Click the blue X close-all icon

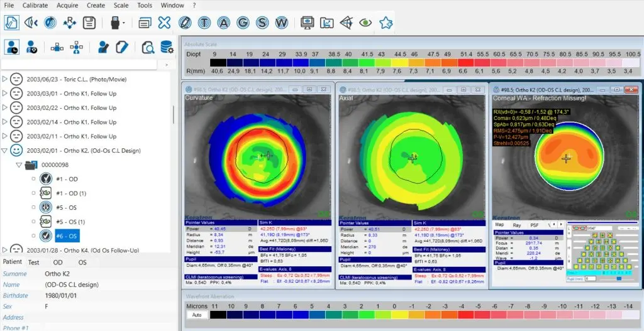click(x=164, y=23)
